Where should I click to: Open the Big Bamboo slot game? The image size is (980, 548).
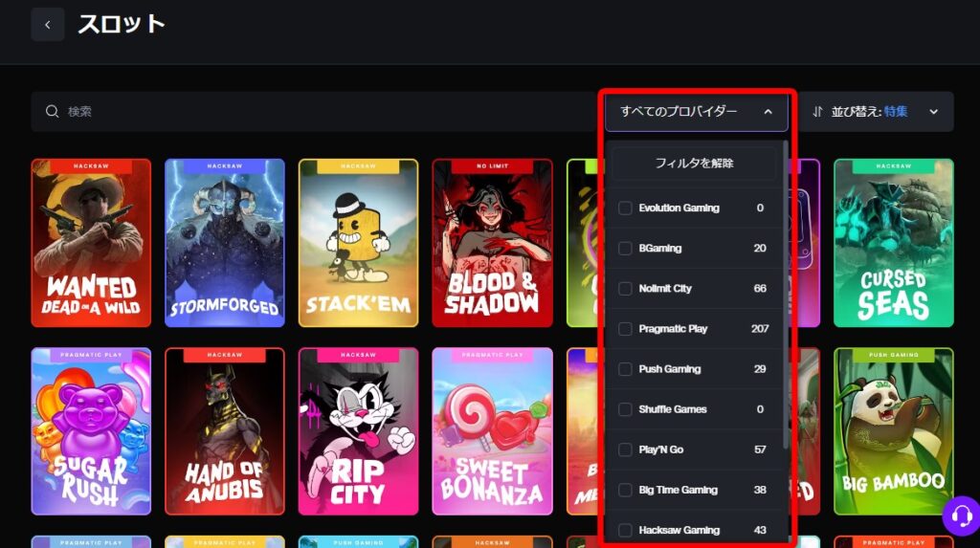[894, 431]
